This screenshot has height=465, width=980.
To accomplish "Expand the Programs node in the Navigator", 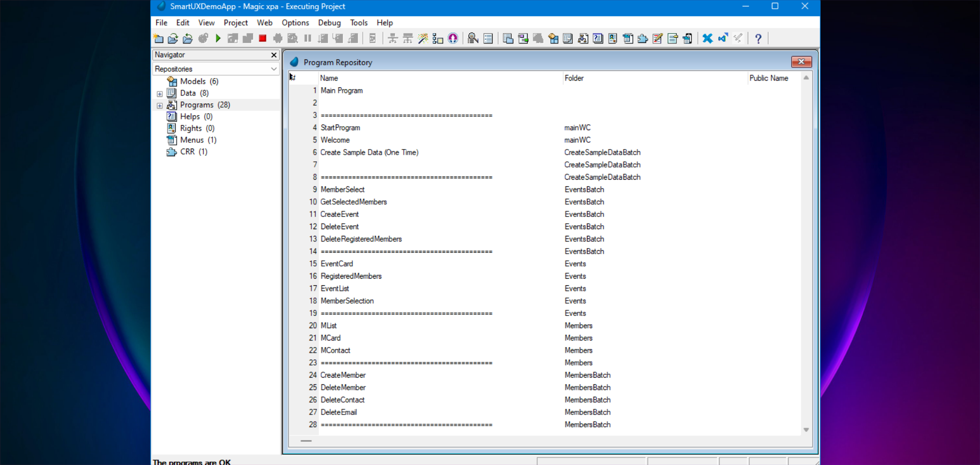I will [x=159, y=105].
